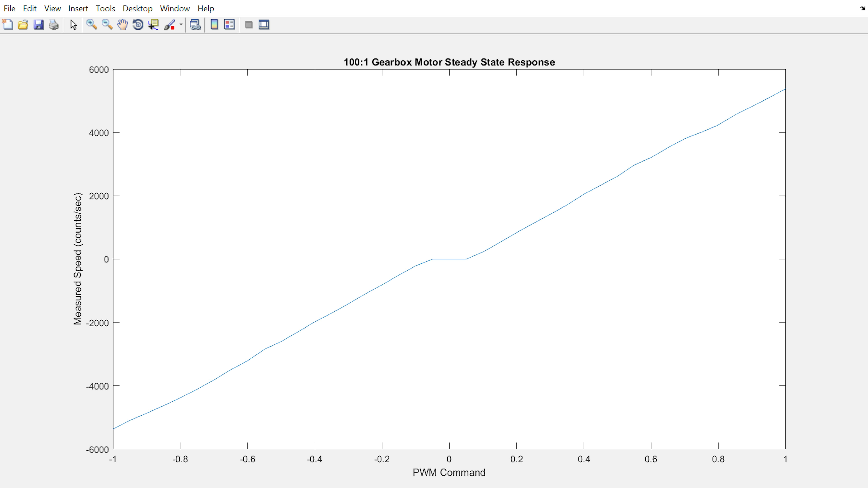Activate the Data Cursor tool
Screen dimensions: 868x488
pos(154,25)
